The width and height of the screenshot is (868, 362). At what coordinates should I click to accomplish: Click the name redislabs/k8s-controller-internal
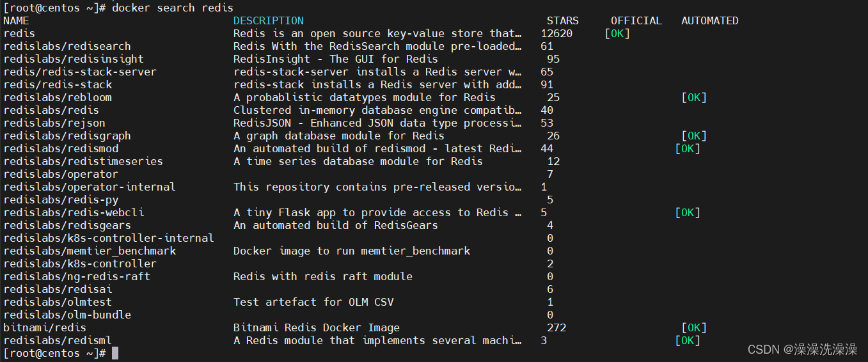tap(109, 238)
